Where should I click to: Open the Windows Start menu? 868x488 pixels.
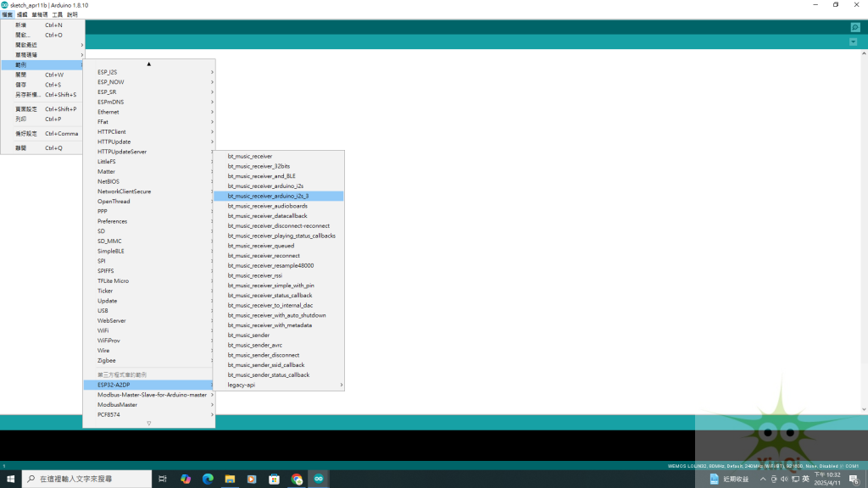point(10,479)
